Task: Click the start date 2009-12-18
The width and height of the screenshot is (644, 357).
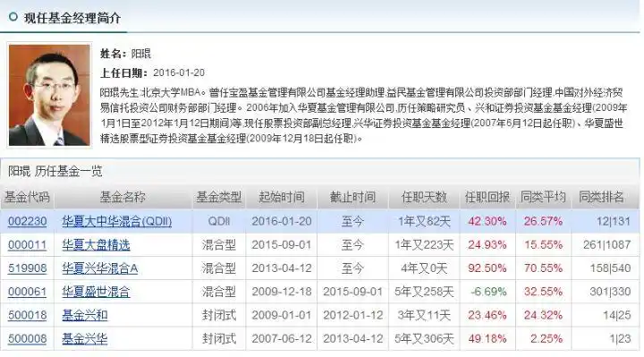Action: (282, 292)
